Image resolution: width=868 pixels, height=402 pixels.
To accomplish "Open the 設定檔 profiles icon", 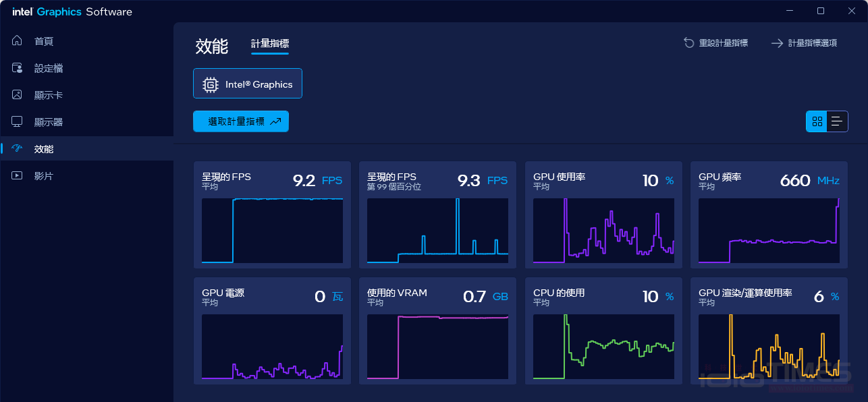I will (x=18, y=68).
